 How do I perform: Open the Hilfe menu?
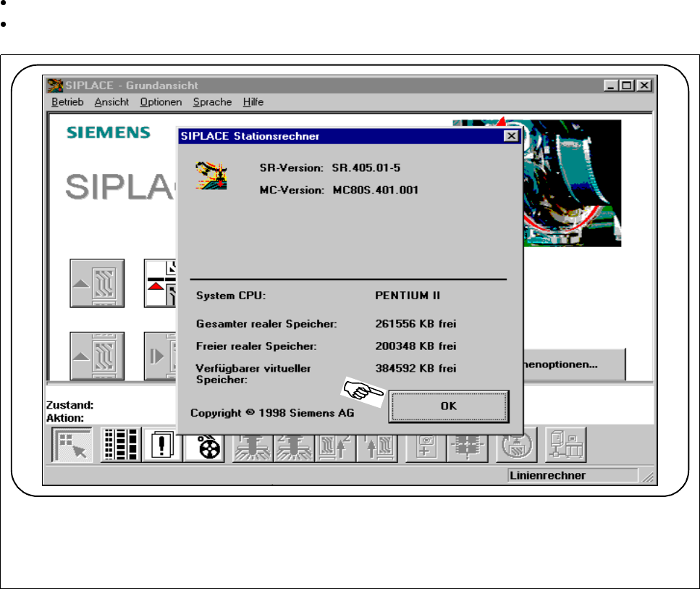click(x=253, y=102)
